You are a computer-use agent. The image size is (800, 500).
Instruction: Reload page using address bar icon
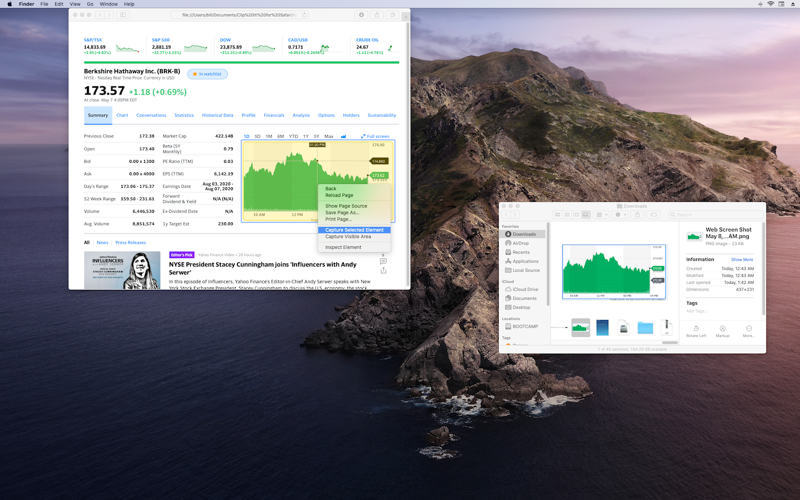tap(304, 15)
